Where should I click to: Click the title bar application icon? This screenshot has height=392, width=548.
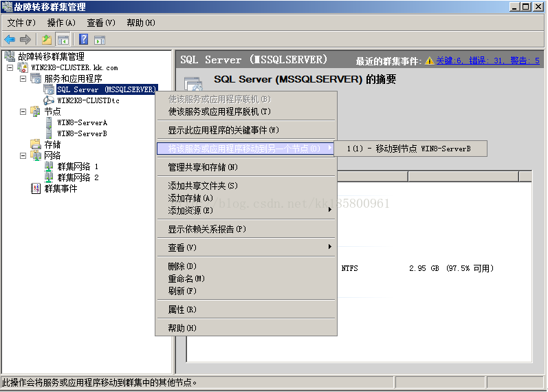8,7
